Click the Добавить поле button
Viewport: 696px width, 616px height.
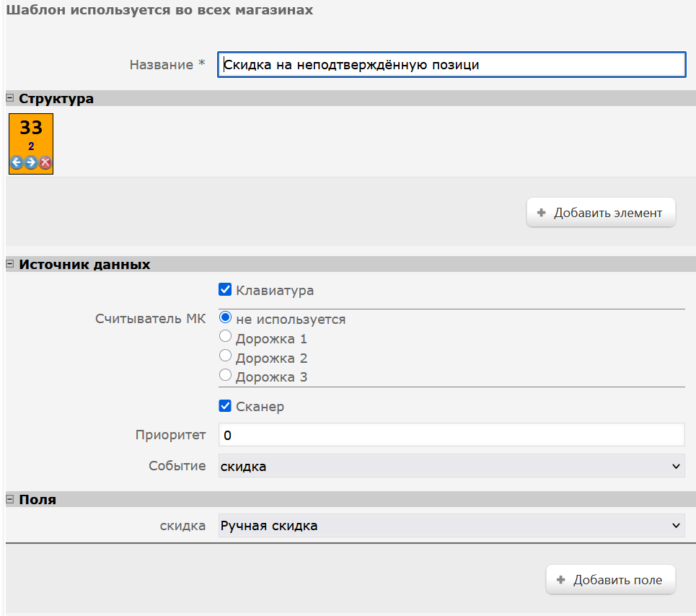coord(609,580)
